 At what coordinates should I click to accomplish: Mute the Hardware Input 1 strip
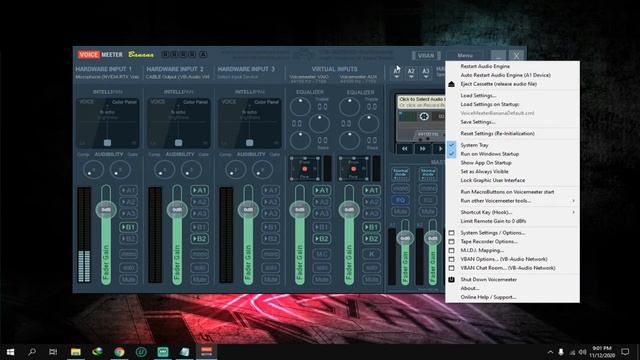[128, 280]
